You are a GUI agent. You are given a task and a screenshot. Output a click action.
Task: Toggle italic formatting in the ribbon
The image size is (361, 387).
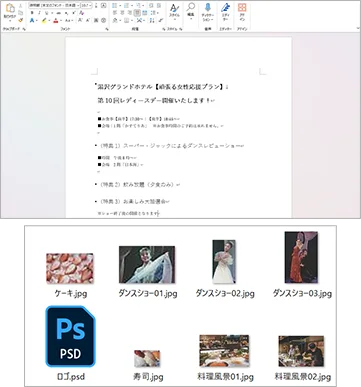pos(39,13)
